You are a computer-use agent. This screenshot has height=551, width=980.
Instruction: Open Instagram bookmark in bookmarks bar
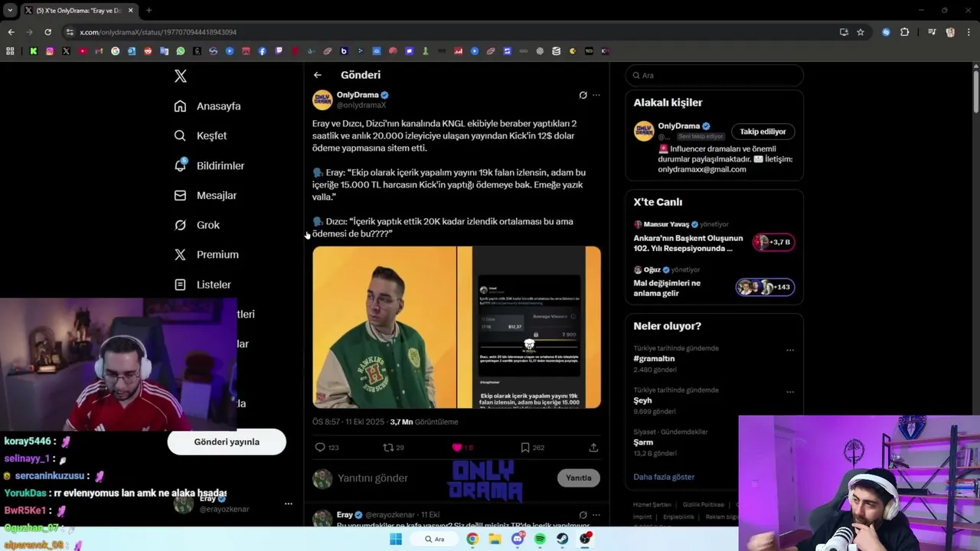coord(50,51)
